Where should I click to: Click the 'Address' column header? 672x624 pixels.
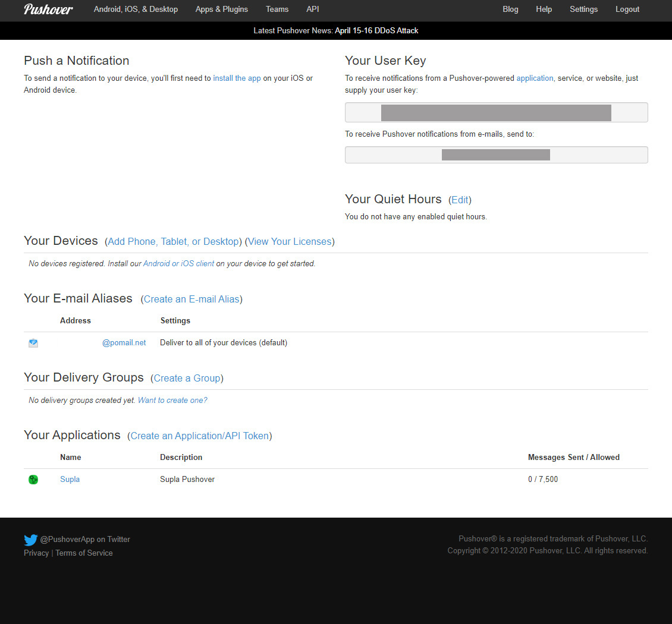pyautogui.click(x=76, y=320)
